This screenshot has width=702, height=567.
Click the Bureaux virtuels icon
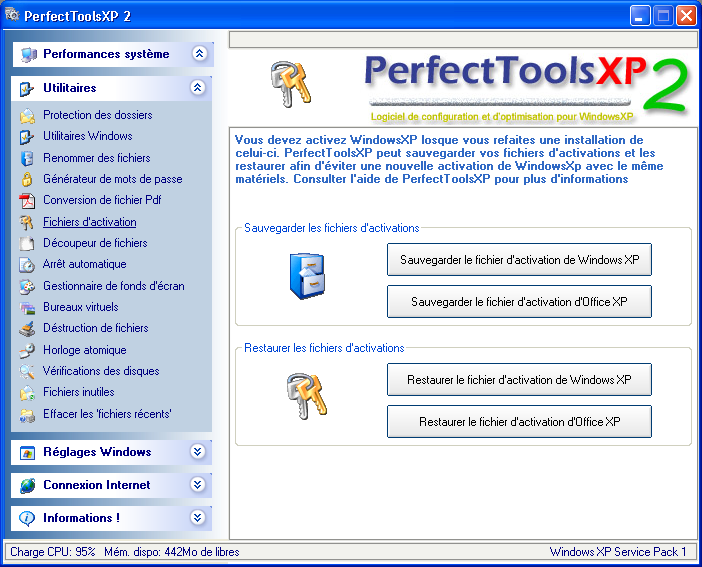pyautogui.click(x=27, y=307)
